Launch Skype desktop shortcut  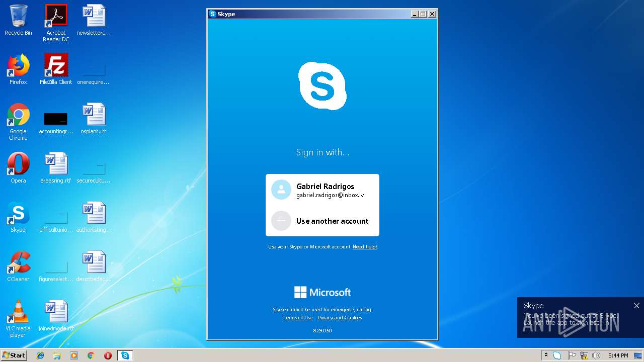(x=18, y=217)
